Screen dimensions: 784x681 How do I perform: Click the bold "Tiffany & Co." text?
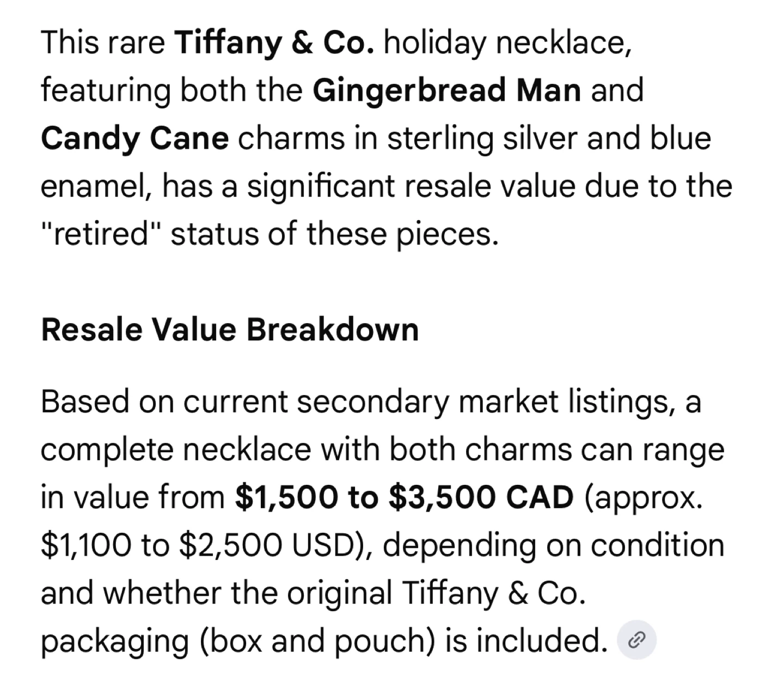click(274, 42)
